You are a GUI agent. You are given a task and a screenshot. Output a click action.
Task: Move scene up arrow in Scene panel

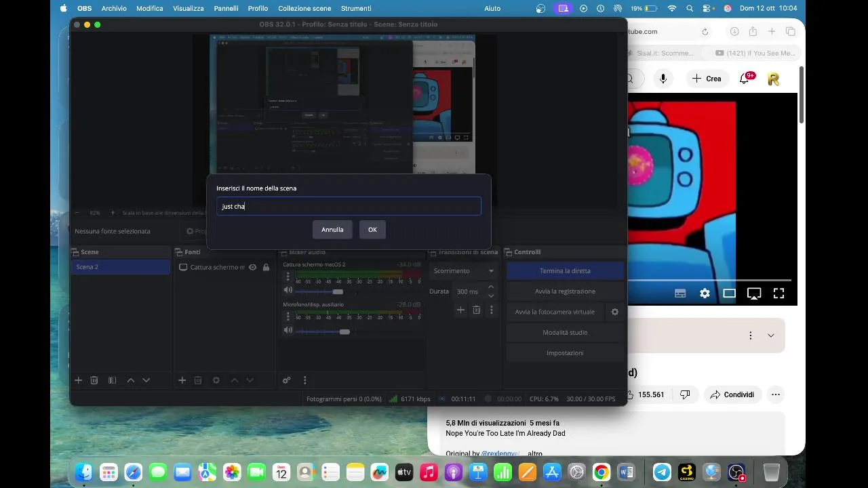131,380
